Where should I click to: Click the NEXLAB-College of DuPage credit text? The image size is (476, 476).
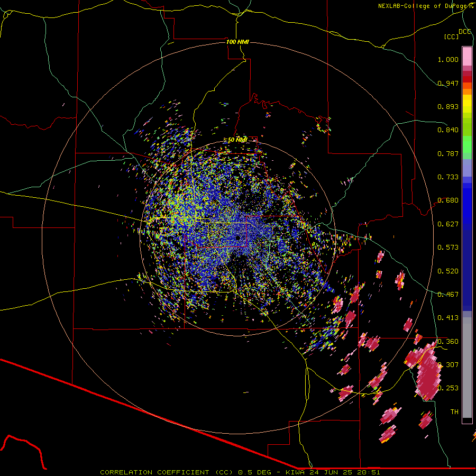(425, 6)
